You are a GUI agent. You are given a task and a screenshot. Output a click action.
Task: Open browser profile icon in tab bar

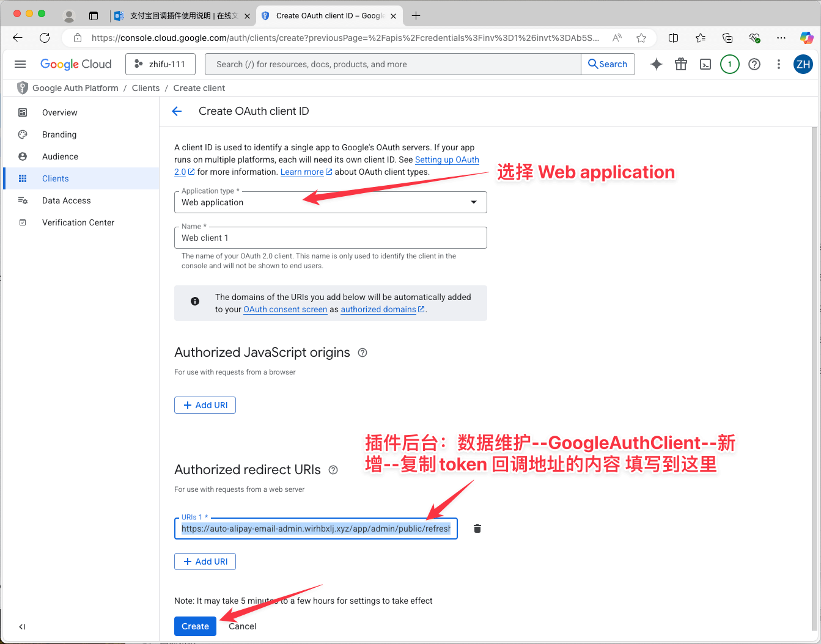[69, 16]
